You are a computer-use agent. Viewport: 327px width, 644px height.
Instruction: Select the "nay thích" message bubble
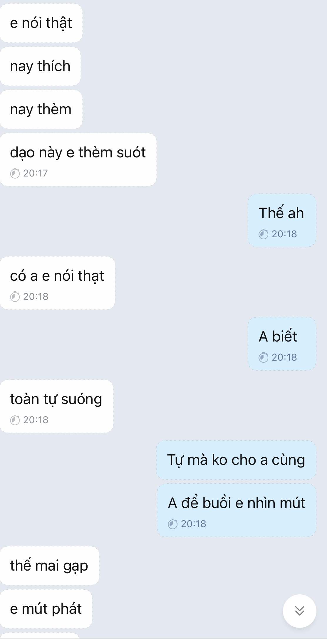click(40, 66)
